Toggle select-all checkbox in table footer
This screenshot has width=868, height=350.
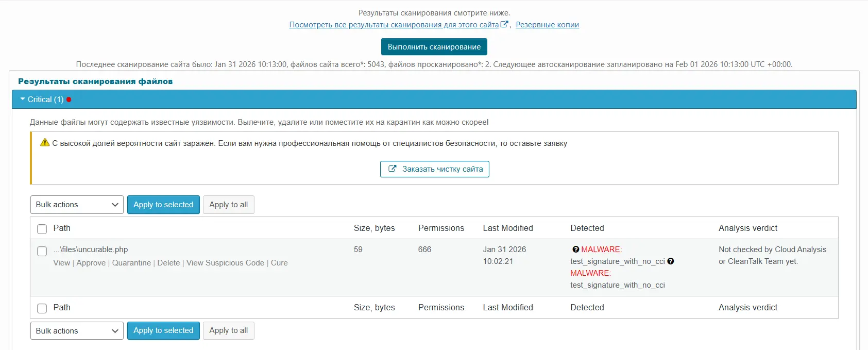coord(42,308)
